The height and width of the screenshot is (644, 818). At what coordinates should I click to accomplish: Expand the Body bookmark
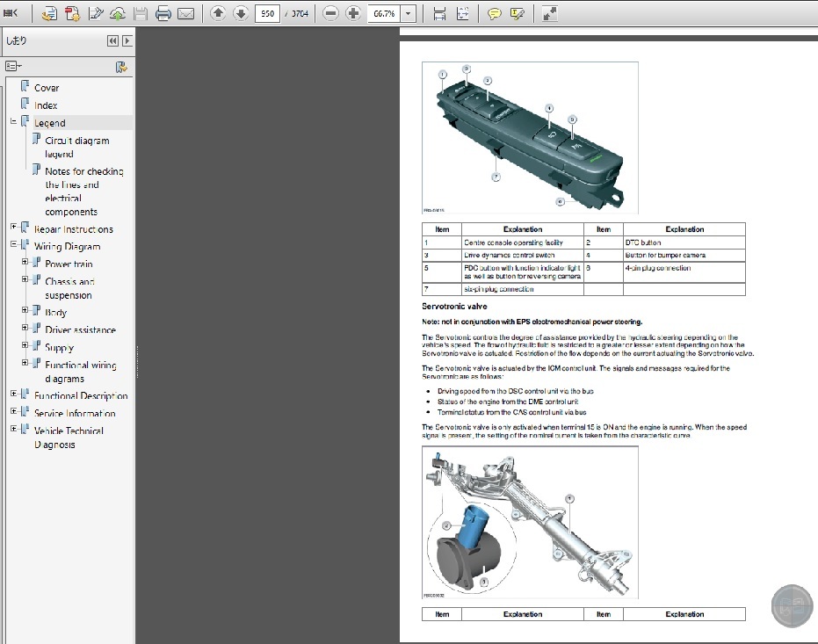pos(25,310)
